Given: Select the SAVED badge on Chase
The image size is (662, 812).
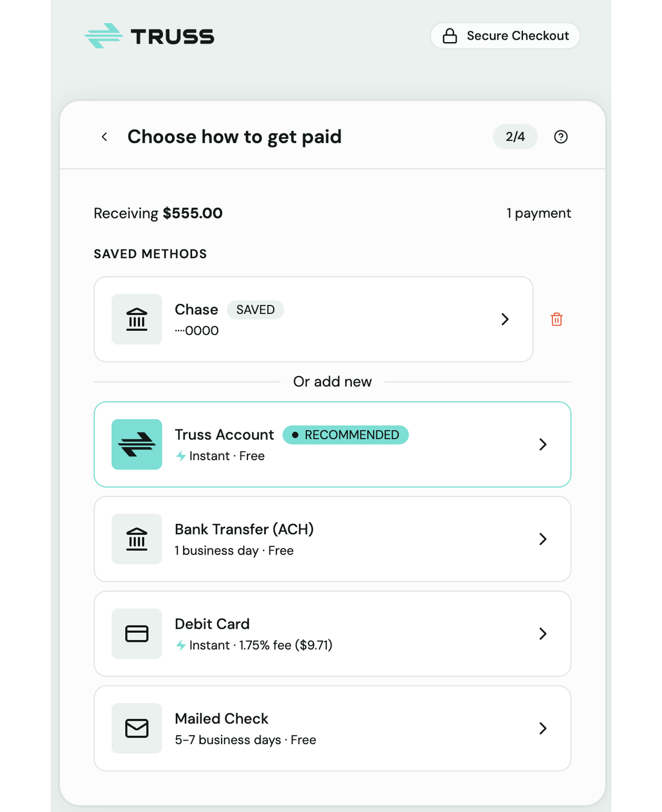Looking at the screenshot, I should tap(255, 310).
